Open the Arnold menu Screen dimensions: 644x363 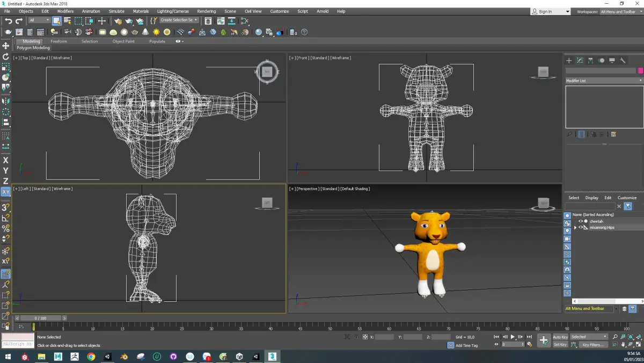(x=323, y=11)
